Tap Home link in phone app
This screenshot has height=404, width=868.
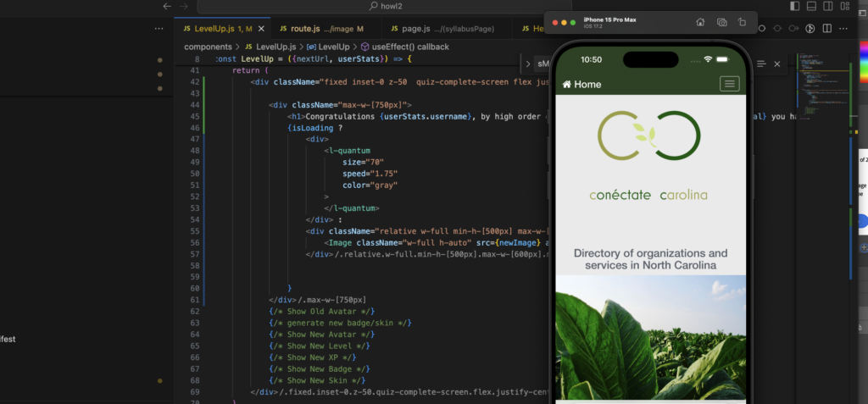click(x=581, y=84)
